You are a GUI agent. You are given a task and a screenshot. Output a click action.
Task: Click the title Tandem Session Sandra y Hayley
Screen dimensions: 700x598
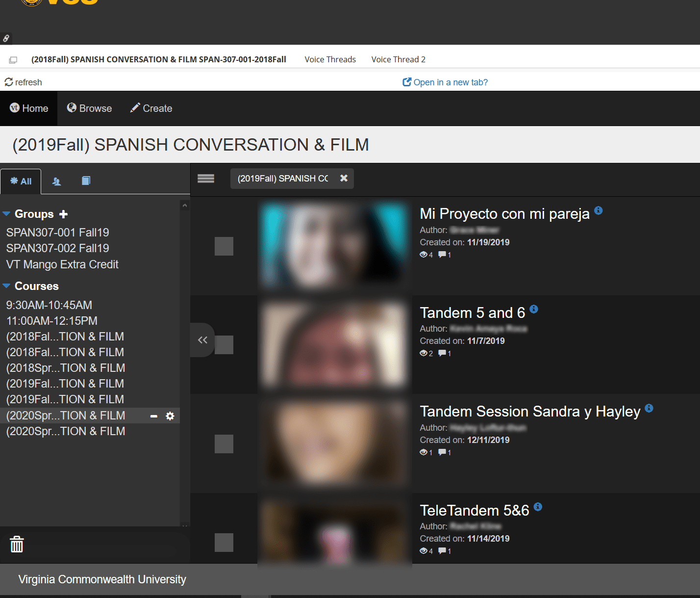tap(530, 412)
